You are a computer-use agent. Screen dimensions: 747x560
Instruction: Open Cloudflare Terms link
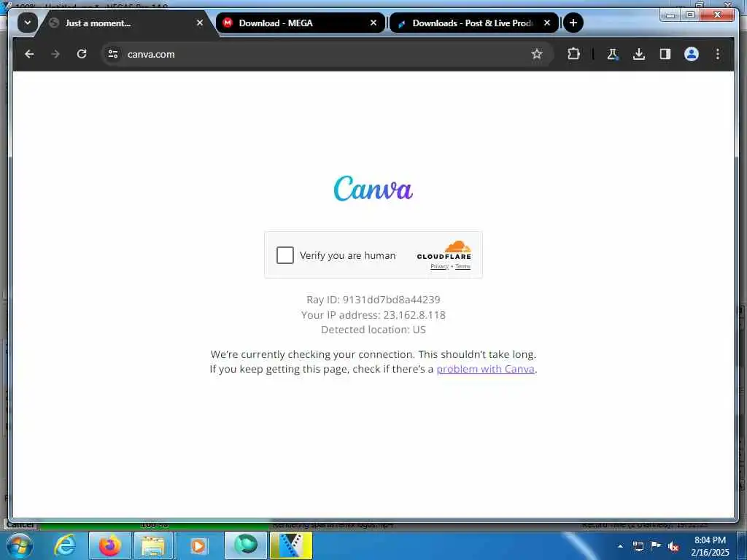(462, 267)
